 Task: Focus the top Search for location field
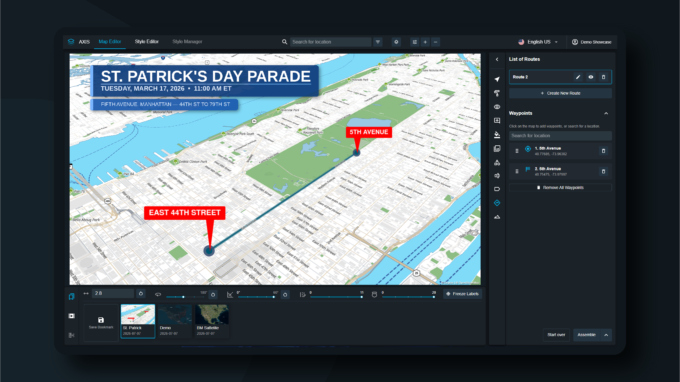[330, 42]
